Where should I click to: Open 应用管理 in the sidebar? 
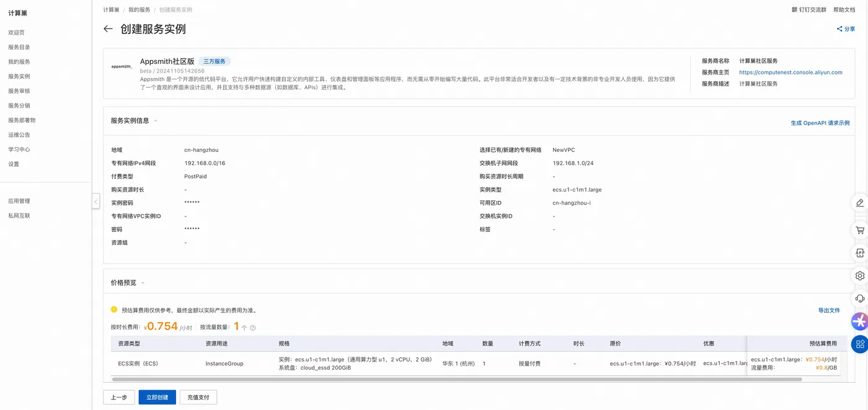point(19,201)
